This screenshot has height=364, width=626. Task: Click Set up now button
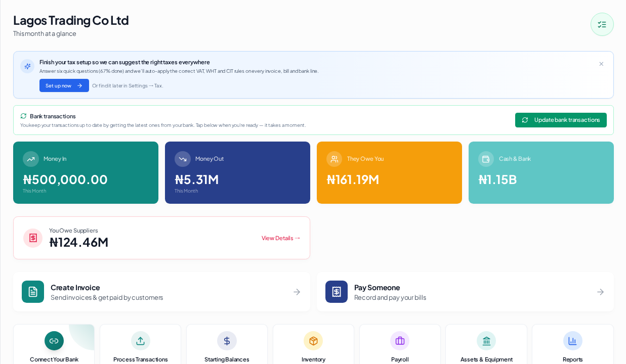point(64,85)
